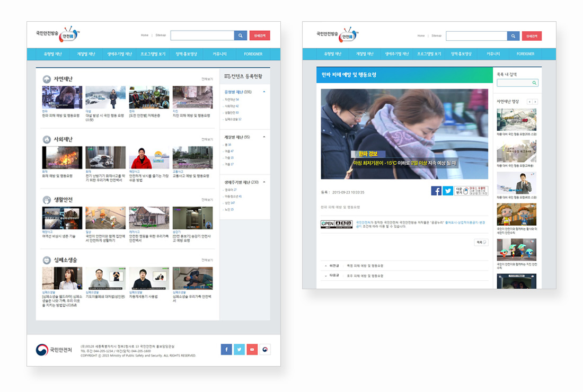Open the snowy 대설 발생 시 국민 행동 요령 thumbnail
The height and width of the screenshot is (392, 583).
point(105,97)
